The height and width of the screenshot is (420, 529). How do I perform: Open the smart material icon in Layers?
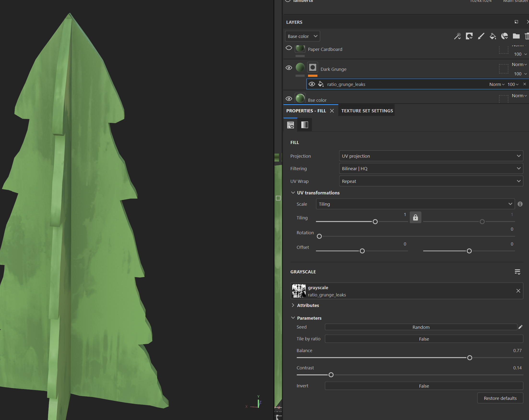505,36
